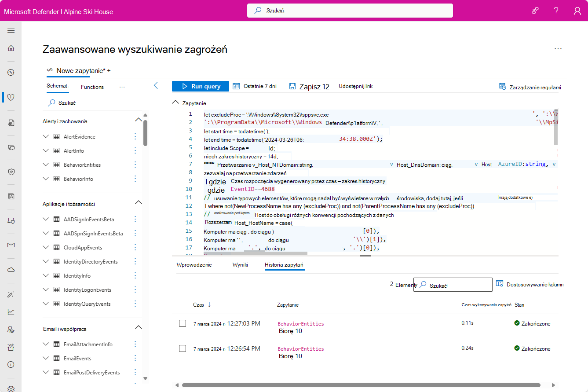Image resolution: width=588 pixels, height=392 pixels.
Task: Open the page more options ellipsis
Action: pyautogui.click(x=558, y=49)
